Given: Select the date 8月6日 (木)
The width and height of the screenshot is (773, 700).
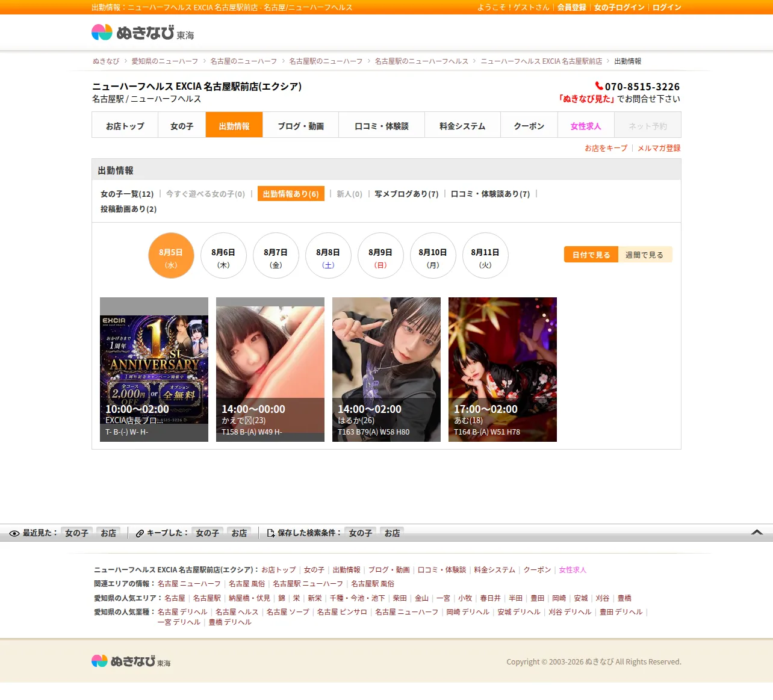Looking at the screenshot, I should [223, 255].
